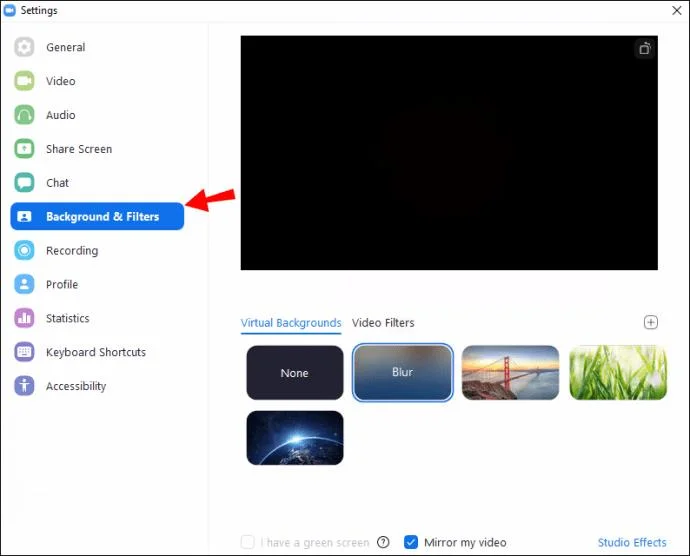Pick the green grass background
Screen dimensions: 690x556
click(618, 372)
